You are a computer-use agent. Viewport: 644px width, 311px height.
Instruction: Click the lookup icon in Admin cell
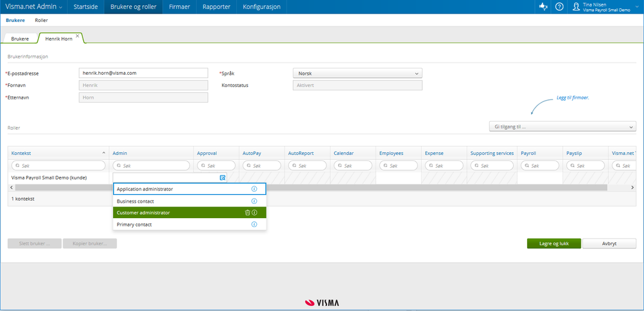pos(223,178)
